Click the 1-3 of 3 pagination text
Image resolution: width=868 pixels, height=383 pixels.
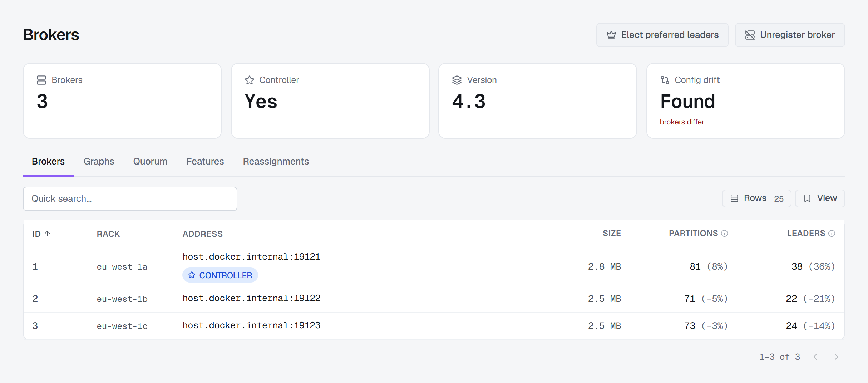click(780, 357)
